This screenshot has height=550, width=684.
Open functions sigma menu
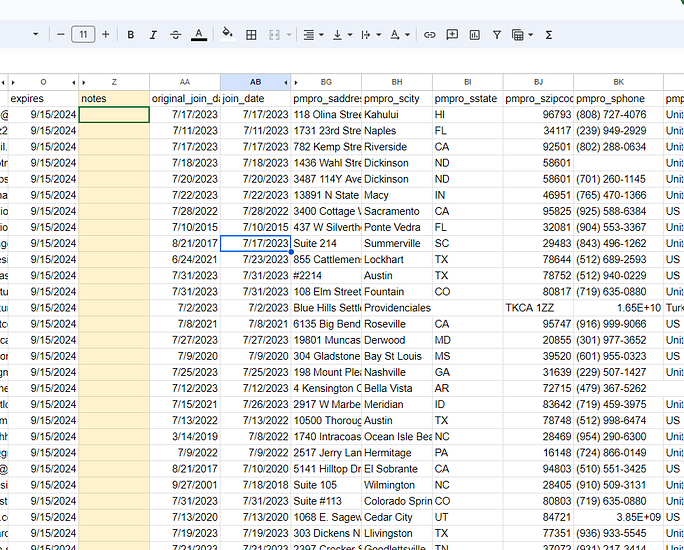pos(549,35)
